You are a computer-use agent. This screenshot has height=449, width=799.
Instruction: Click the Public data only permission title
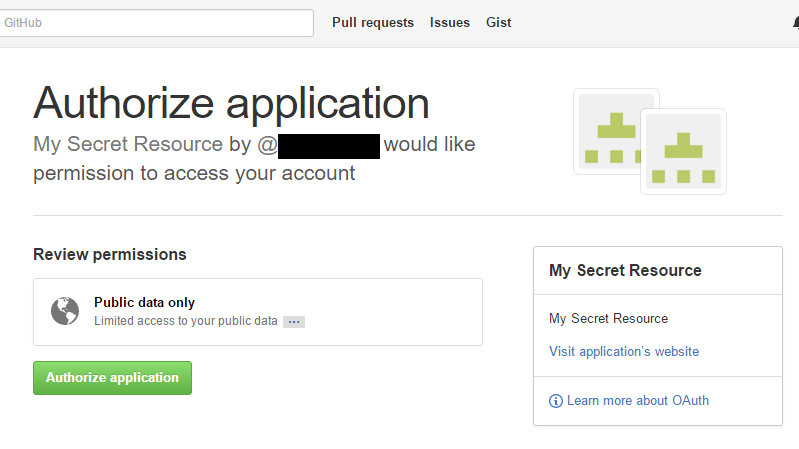pyautogui.click(x=144, y=302)
